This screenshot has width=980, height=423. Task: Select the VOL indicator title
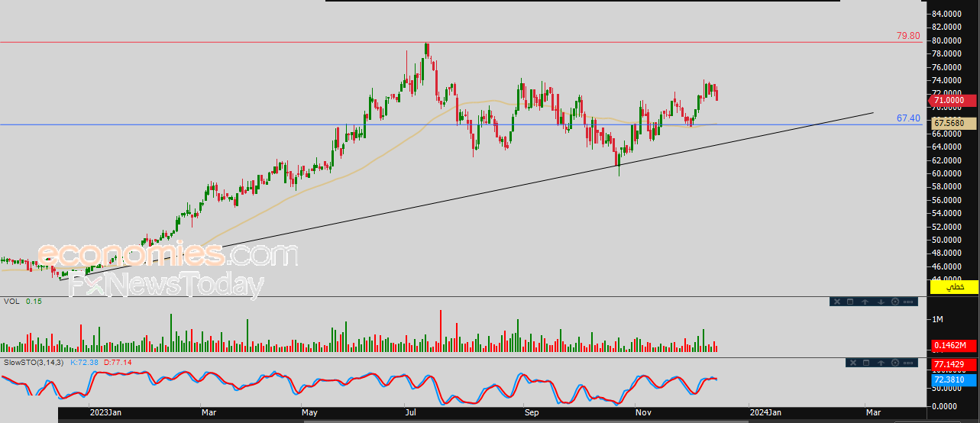(11, 302)
